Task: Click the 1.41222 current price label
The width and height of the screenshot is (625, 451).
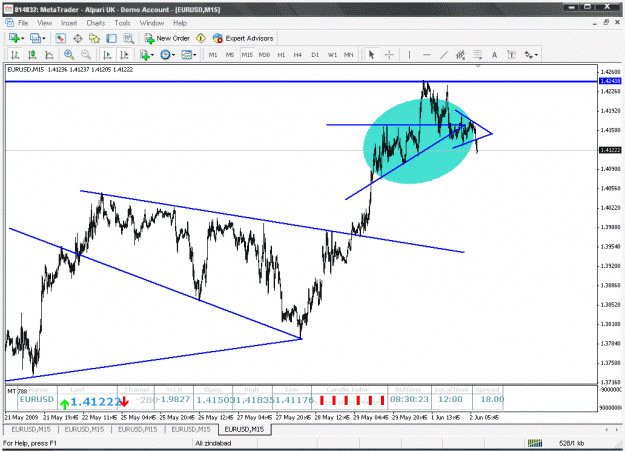Action: pos(610,150)
